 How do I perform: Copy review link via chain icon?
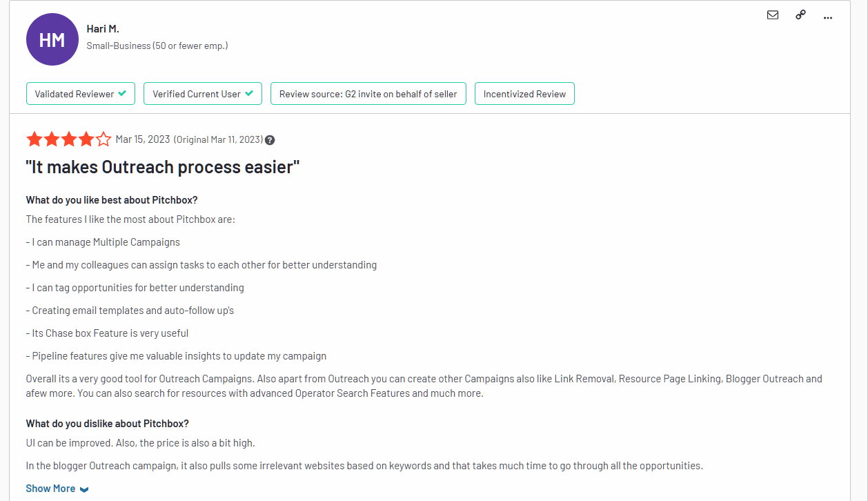click(x=800, y=14)
